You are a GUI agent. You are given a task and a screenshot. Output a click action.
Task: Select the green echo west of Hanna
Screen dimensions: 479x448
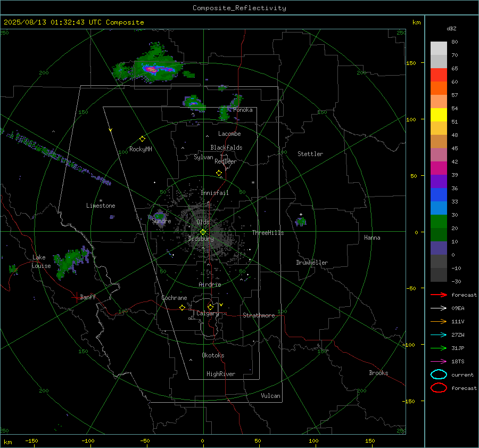(301, 222)
